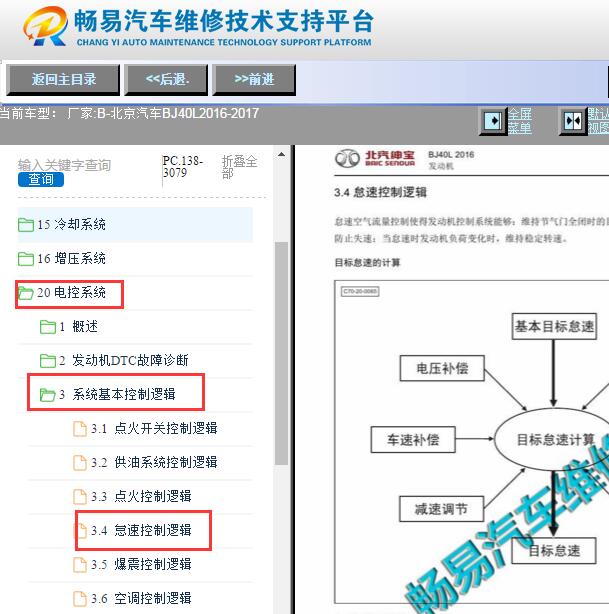This screenshot has width=609, height=614.
Task: Click the tree scrollbar up arrow
Action: (x=281, y=154)
